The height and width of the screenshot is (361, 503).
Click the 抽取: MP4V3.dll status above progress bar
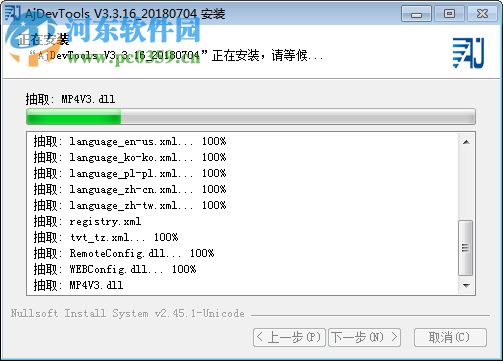tap(70, 99)
